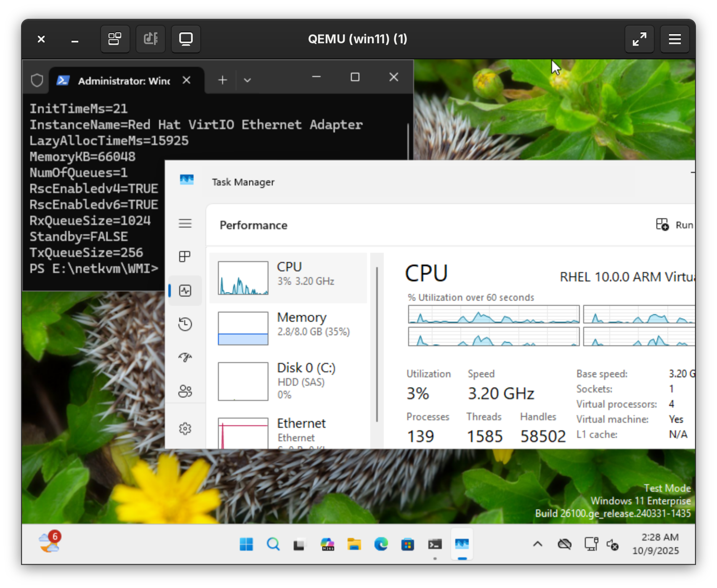The width and height of the screenshot is (717, 588).
Task: Add a new tab in Windows Terminal
Action: click(x=223, y=80)
